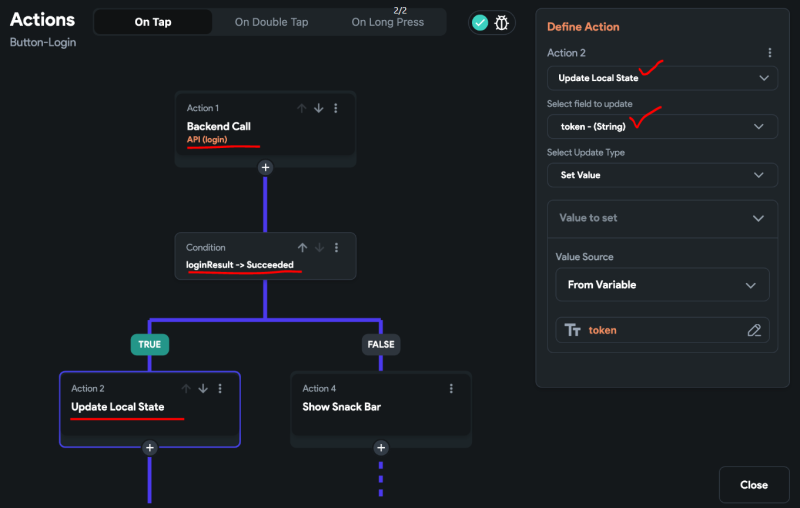Open Action 2 node three-dot menu

[x=220, y=389]
